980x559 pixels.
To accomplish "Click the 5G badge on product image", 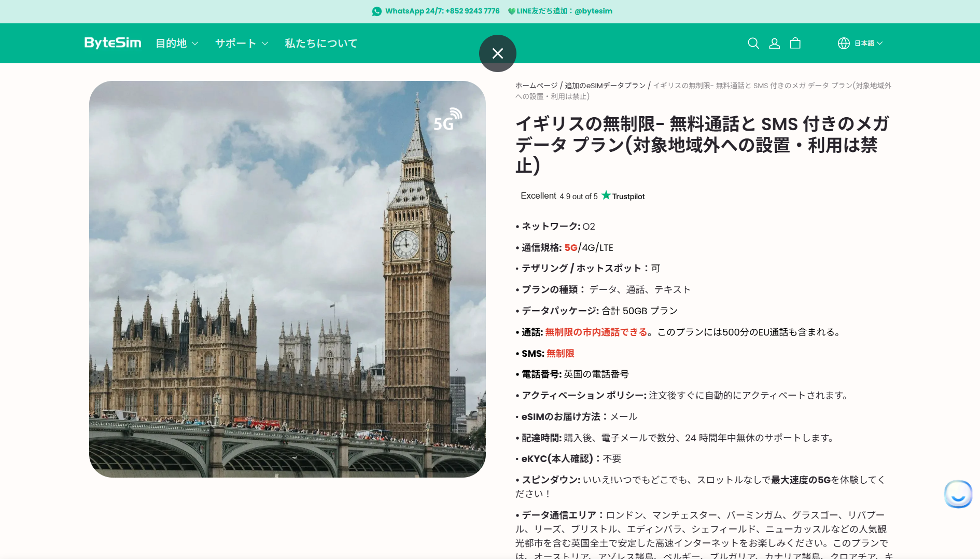I will pos(447,120).
